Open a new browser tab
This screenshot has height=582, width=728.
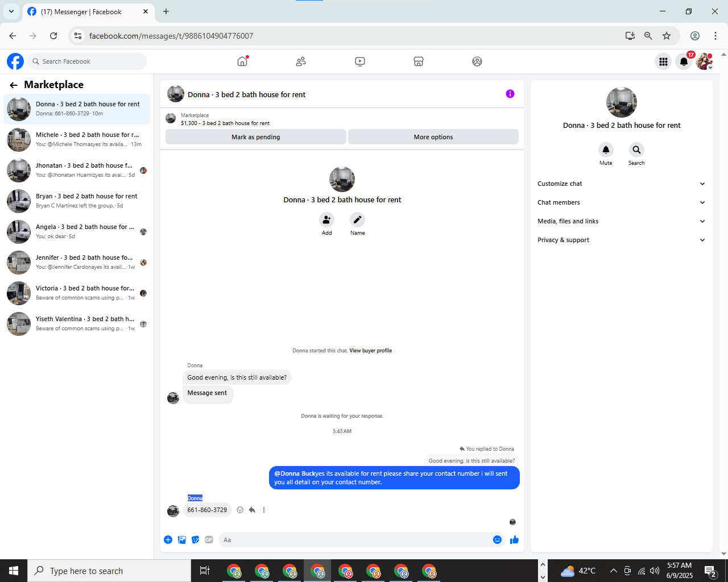(x=166, y=11)
